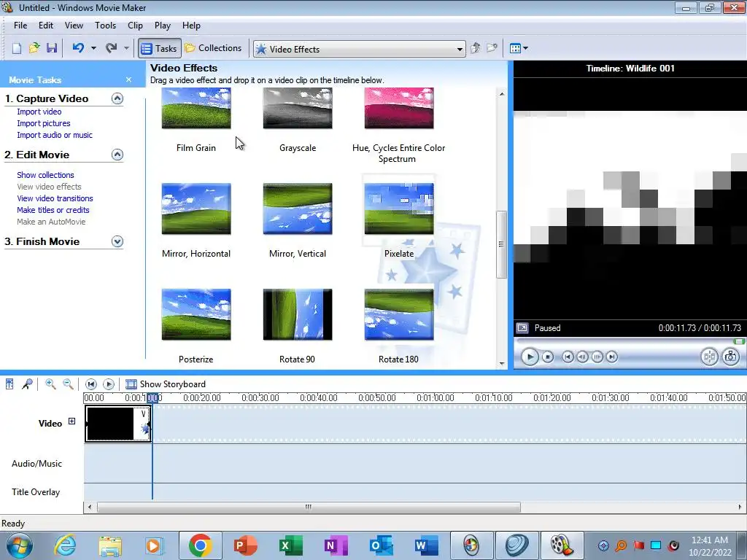
Task: Select the Rotate 90 effect thumbnail
Action: pyautogui.click(x=298, y=314)
